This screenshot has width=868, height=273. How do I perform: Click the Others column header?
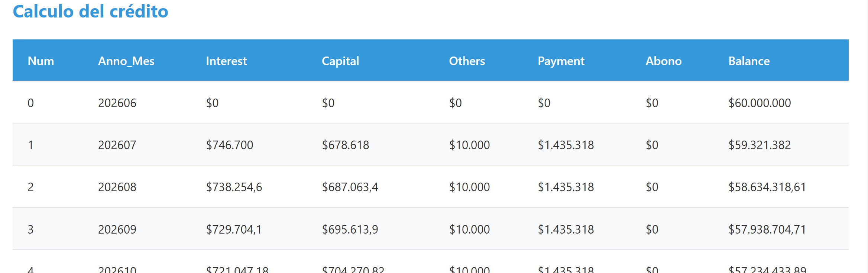[467, 61]
